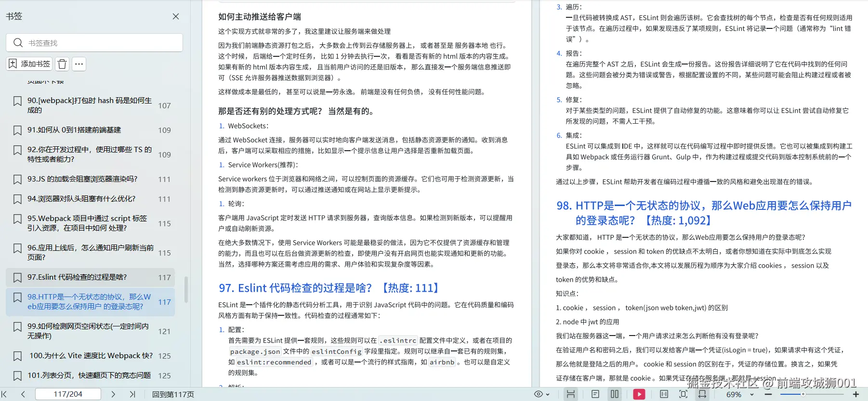This screenshot has width=868, height=401.
Task: Open bookmark 94.浏览器对队头阻塞有什么优化
Action: [x=90, y=199]
